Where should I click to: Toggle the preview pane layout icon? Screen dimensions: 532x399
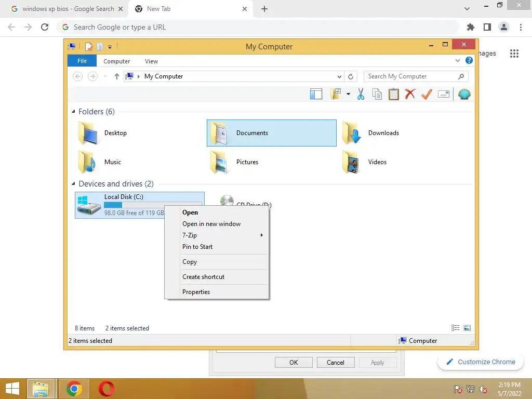pyautogui.click(x=316, y=94)
